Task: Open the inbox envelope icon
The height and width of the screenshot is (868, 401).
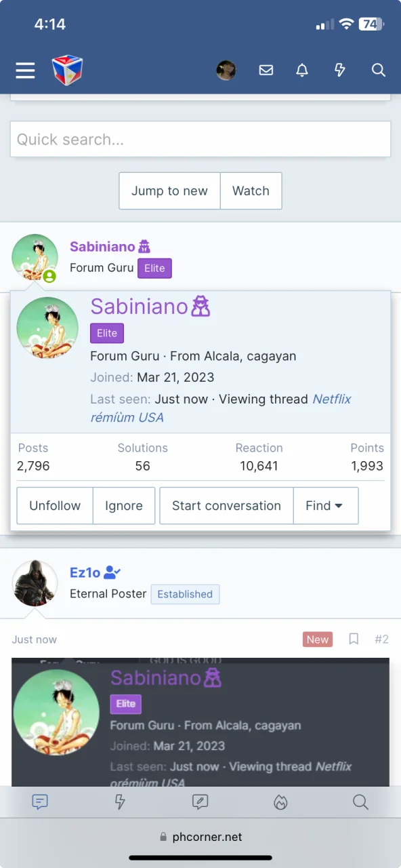Action: pos(266,70)
